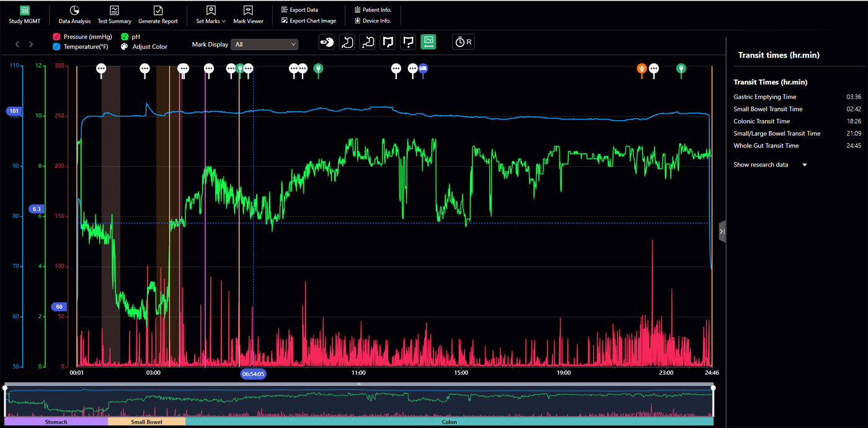This screenshot has width=868, height=428.
Task: Select the plain stomach view icon
Action: pos(347,42)
